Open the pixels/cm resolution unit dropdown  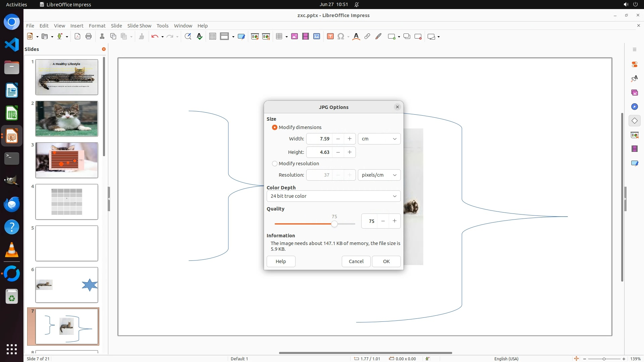(x=379, y=175)
